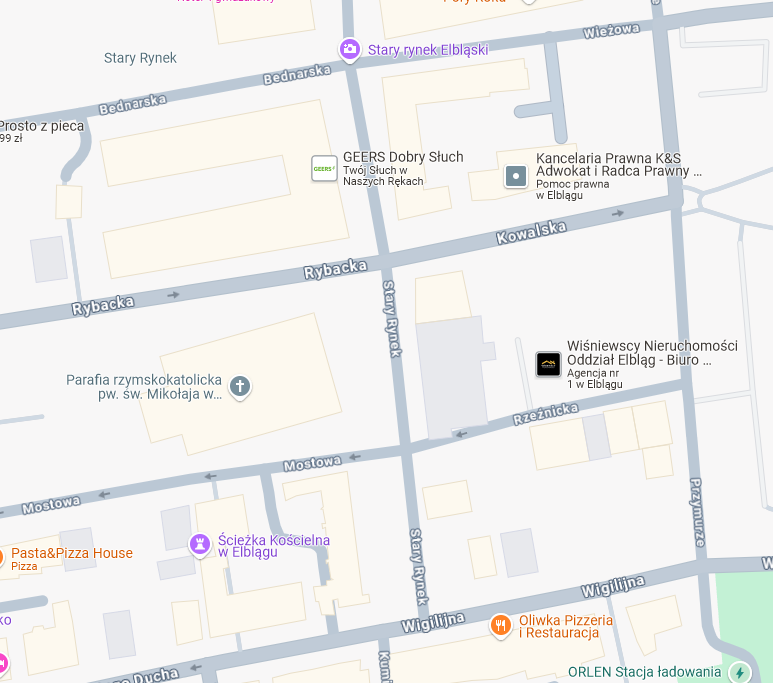778x692 pixels.
Task: Select the church cross pin for Parafia
Action: coord(240,386)
